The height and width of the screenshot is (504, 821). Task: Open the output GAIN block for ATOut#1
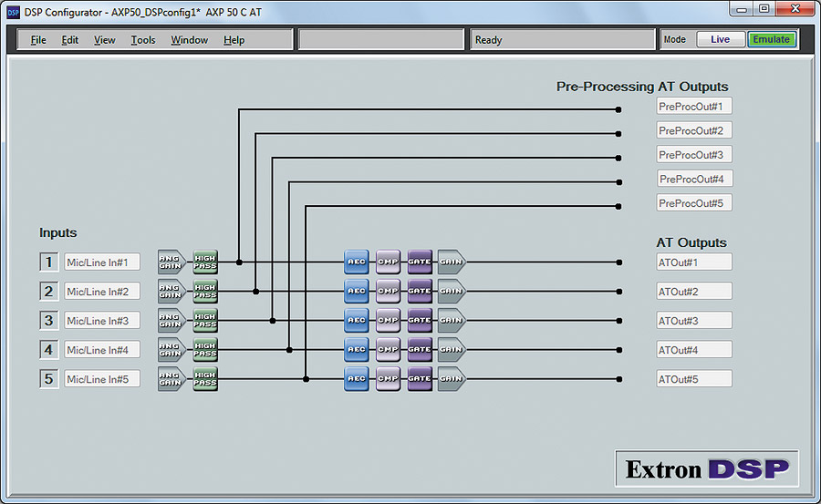(452, 262)
